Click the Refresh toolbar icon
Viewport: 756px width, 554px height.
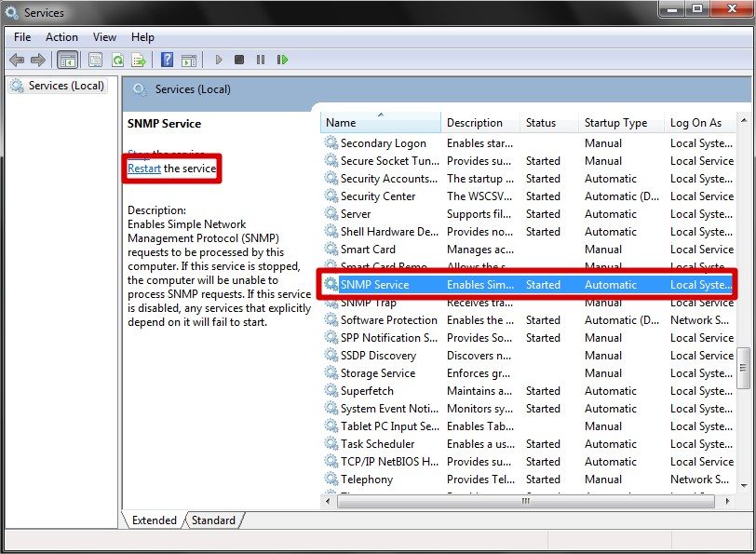pyautogui.click(x=117, y=60)
